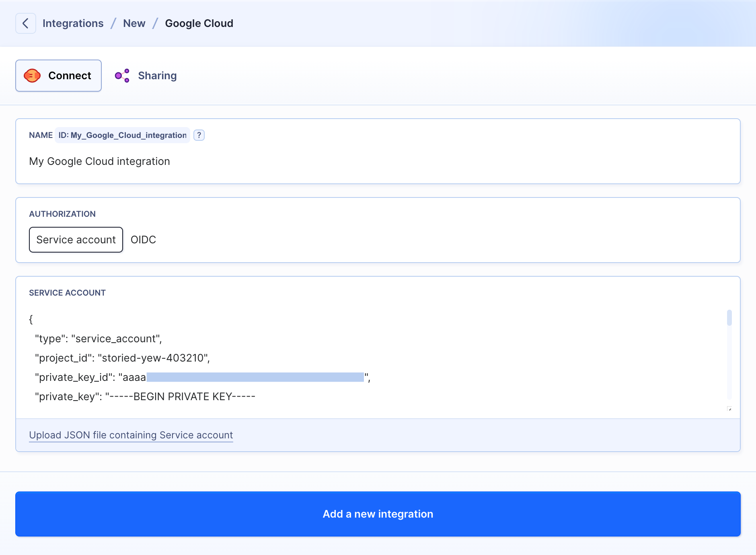
Task: Select Service account authorization
Action: pyautogui.click(x=76, y=240)
